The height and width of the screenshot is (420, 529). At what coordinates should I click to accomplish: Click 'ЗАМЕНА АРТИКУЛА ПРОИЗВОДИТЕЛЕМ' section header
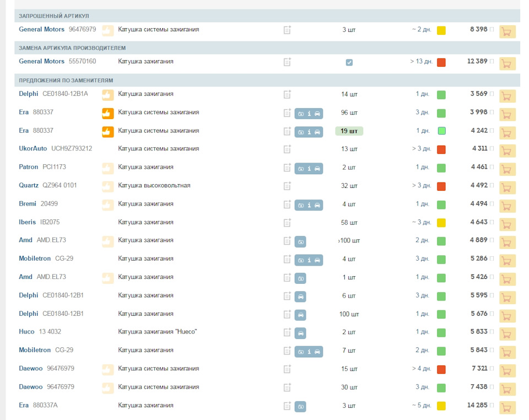72,48
